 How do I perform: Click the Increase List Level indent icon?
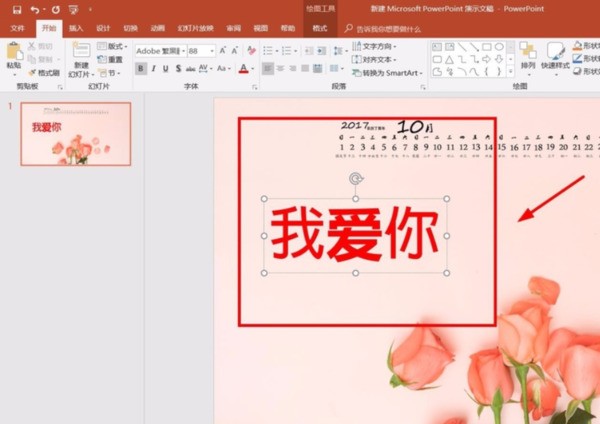(322, 51)
